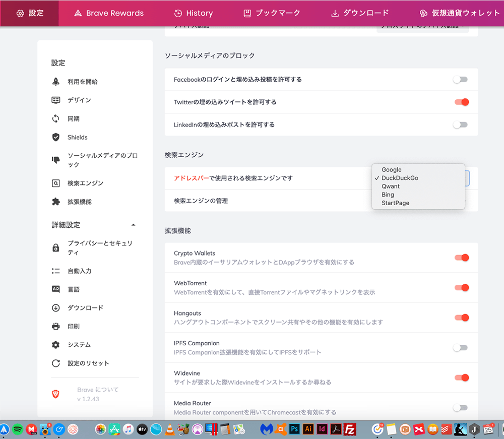The image size is (504, 439).
Task: Open Brave について version link
Action: [x=98, y=394]
